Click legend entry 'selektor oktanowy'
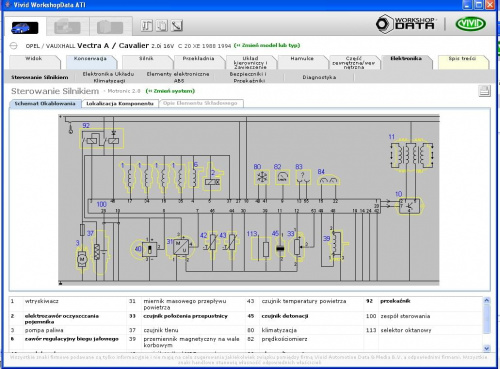The width and height of the screenshot is (500, 369). (x=406, y=330)
